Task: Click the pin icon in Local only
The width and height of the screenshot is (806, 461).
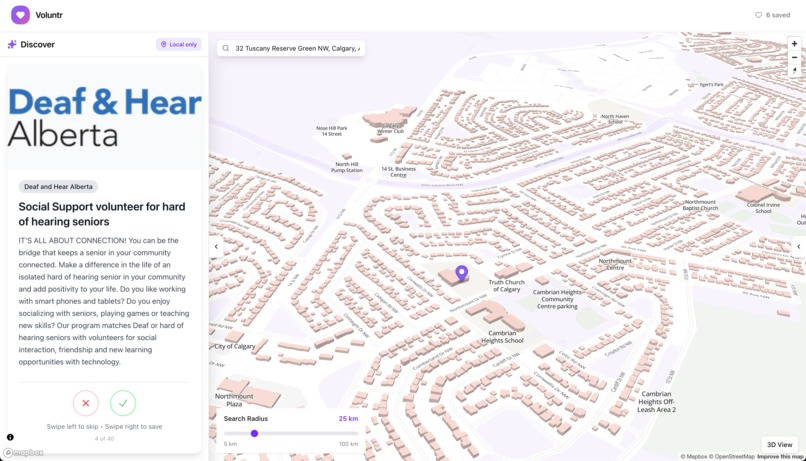Action: click(x=163, y=45)
